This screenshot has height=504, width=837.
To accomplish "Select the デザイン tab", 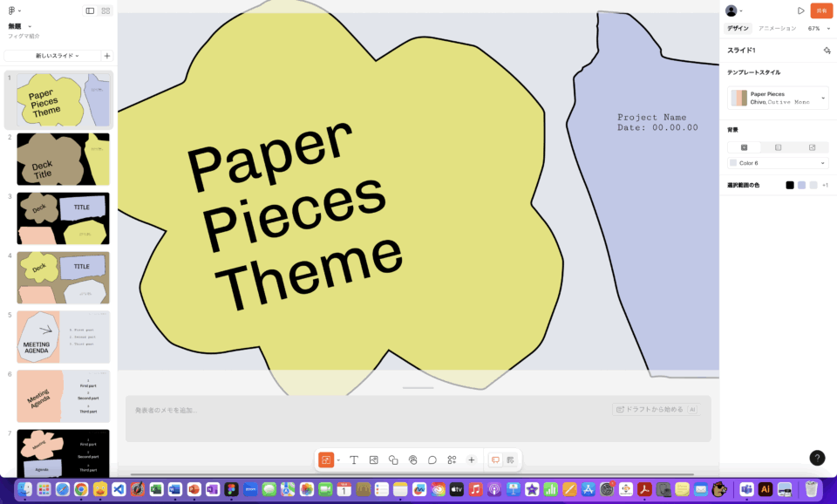I will pos(738,29).
